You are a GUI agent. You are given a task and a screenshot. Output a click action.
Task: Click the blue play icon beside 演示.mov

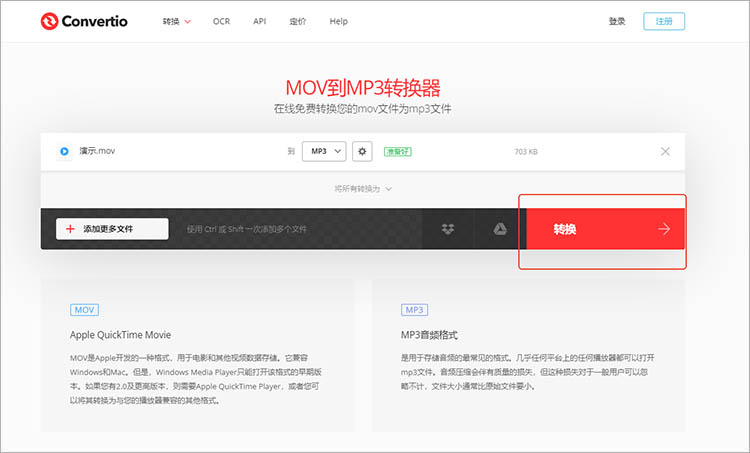coord(64,151)
